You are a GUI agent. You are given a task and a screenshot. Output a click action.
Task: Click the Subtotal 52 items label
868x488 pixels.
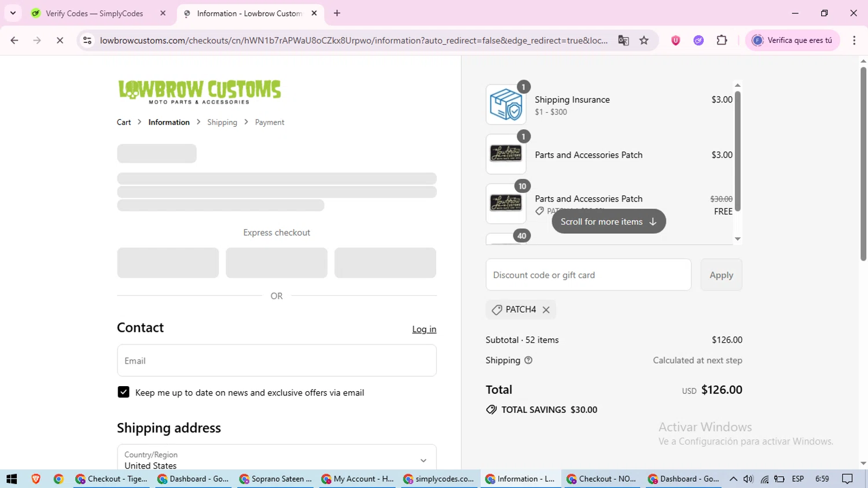coord(522,340)
